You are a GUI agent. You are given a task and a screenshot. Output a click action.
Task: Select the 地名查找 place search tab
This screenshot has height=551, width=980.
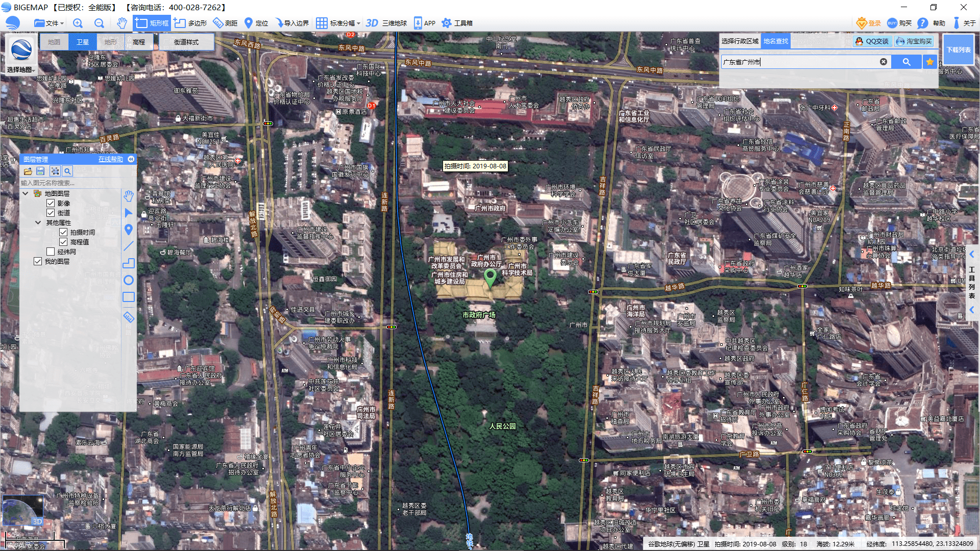(x=776, y=41)
